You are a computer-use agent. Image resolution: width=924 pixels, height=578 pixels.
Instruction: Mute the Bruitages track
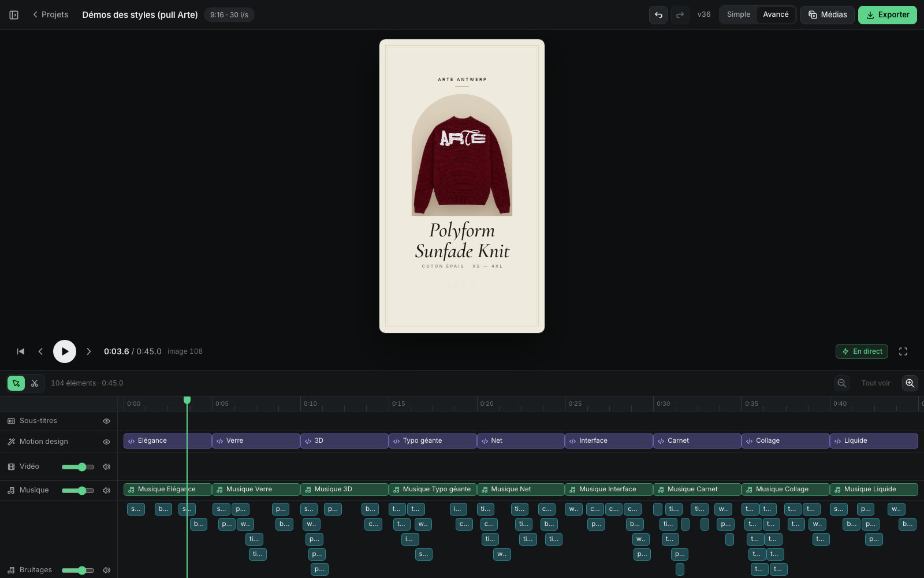[x=106, y=570]
